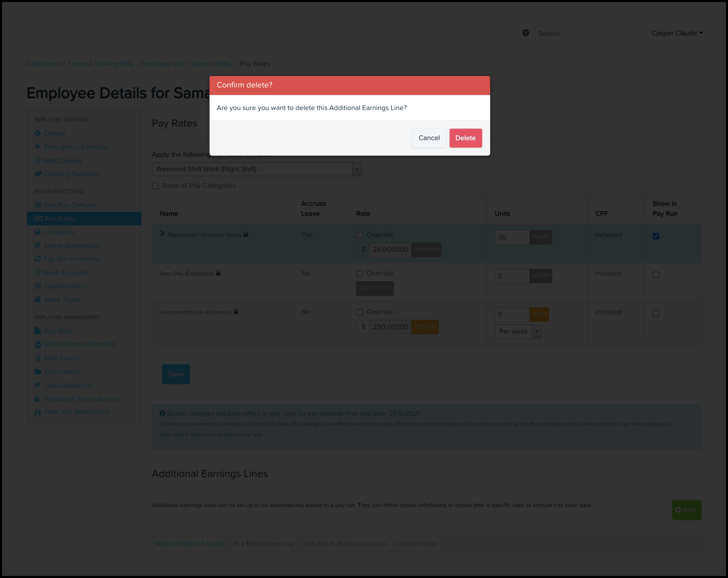Open the Pay Rates Template dropdown

pyautogui.click(x=257, y=169)
